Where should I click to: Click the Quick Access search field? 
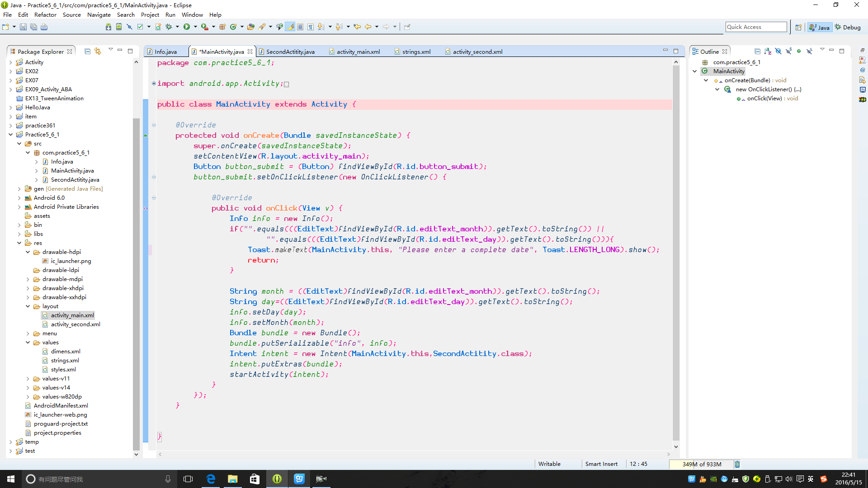click(755, 27)
